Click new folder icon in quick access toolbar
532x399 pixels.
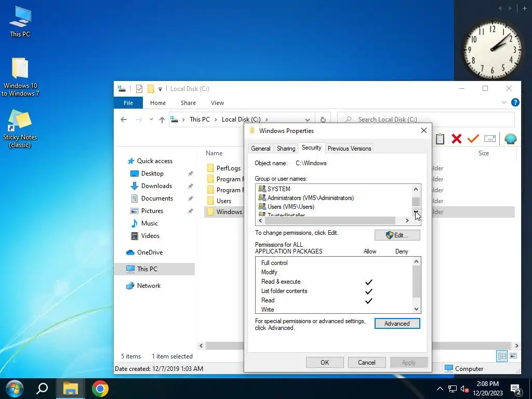coord(151,89)
